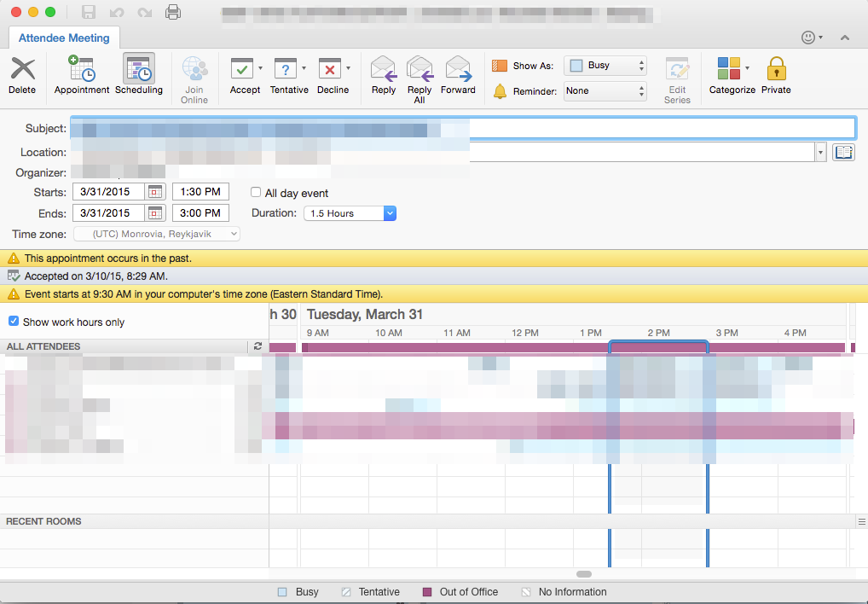Click the 2 PM time column header

tap(658, 333)
